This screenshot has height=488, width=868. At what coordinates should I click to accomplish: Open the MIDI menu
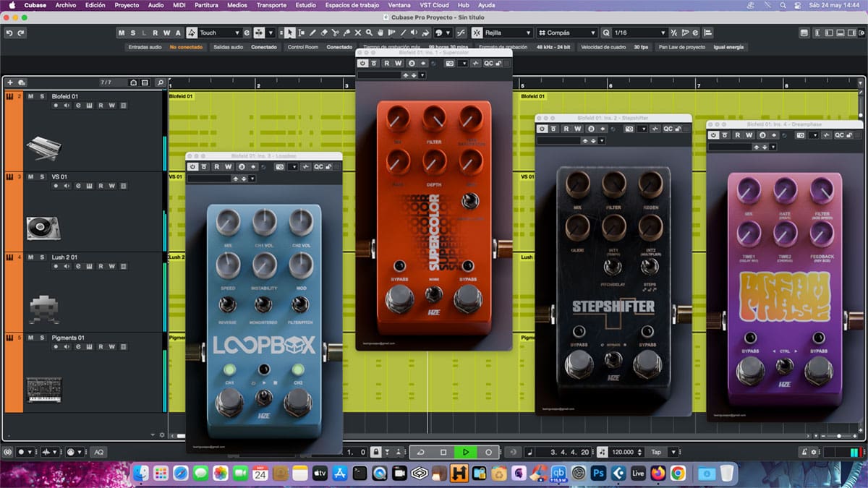(179, 5)
